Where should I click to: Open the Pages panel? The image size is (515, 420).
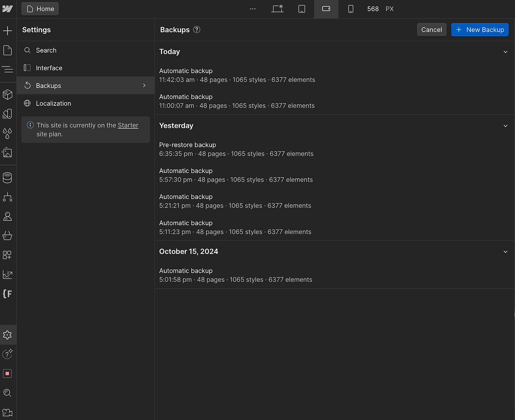point(8,50)
